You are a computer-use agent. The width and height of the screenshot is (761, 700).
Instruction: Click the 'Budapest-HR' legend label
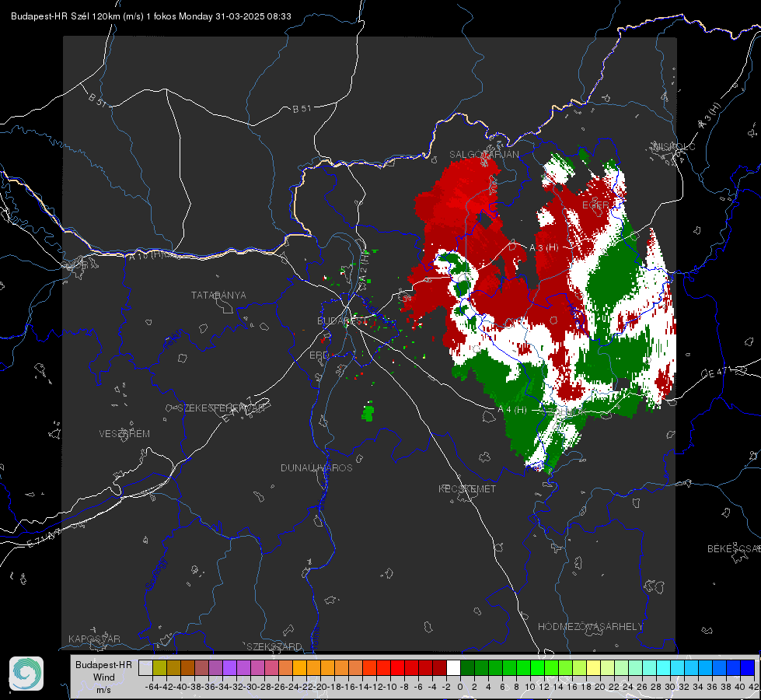point(103,664)
